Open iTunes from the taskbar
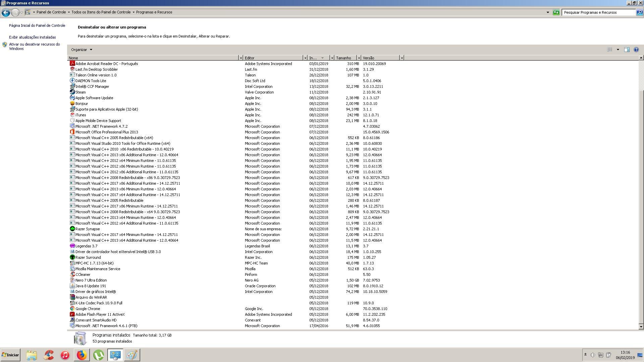Viewport: 644px width, 362px height. (x=65, y=355)
